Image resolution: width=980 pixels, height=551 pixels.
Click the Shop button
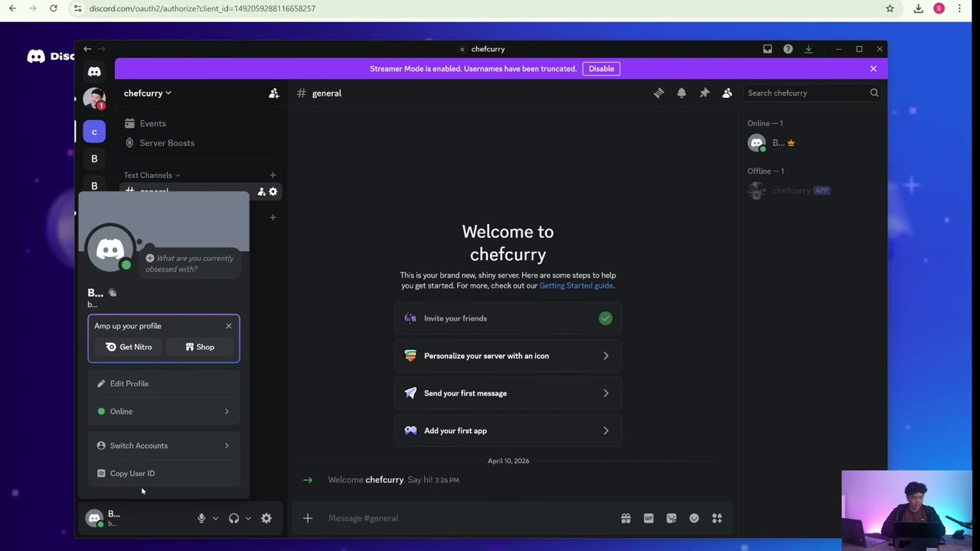(x=200, y=347)
